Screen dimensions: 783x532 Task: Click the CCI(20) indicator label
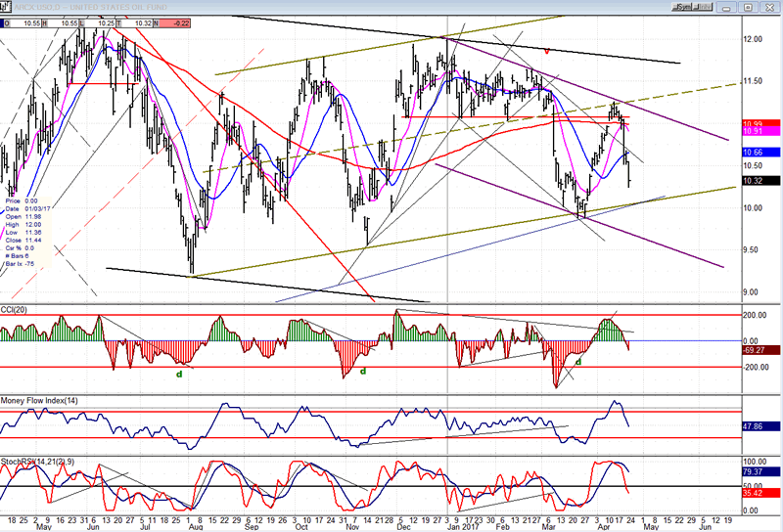pos(17,309)
